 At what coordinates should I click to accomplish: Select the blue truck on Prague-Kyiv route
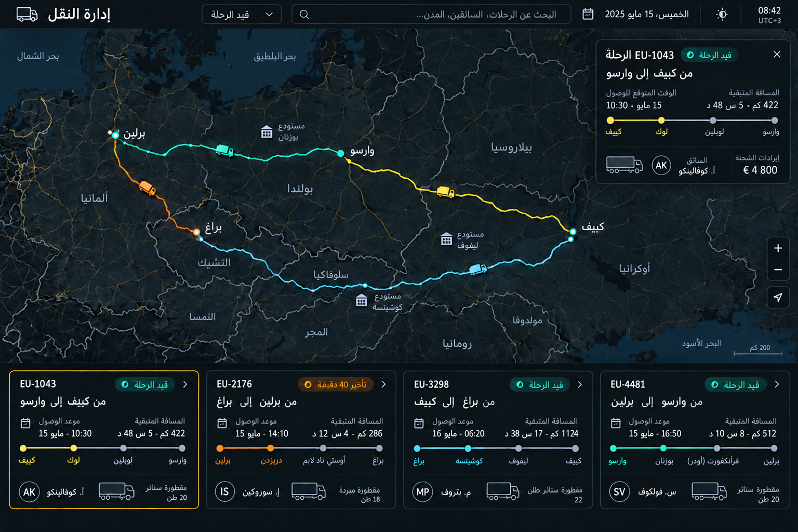[x=478, y=269]
